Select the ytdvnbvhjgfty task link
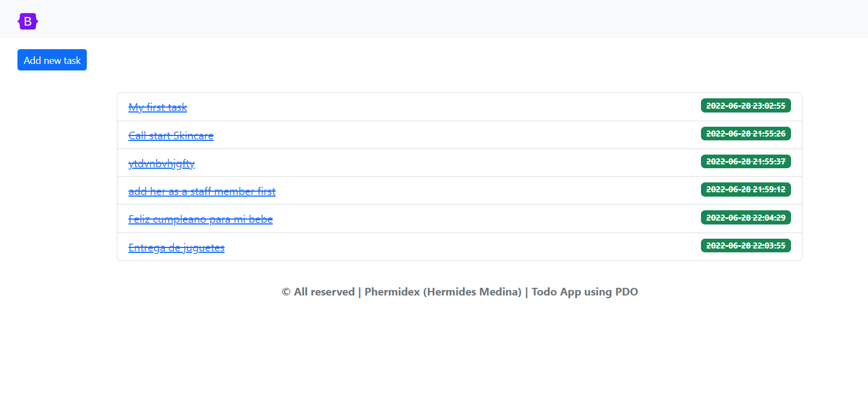The height and width of the screenshot is (408, 868). [x=162, y=163]
